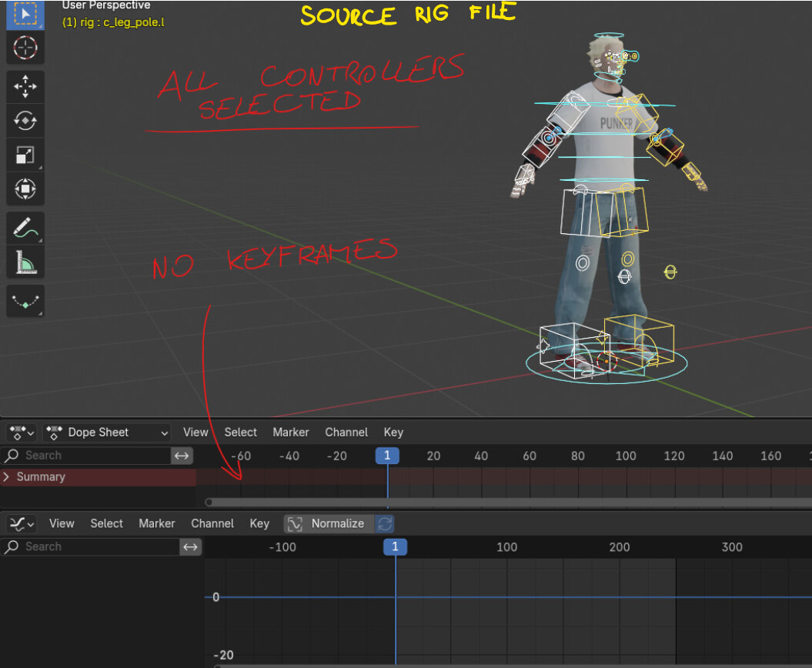Toggle invert filter beside Graph Editor search
Viewport: 812px width, 668px height.
(191, 546)
